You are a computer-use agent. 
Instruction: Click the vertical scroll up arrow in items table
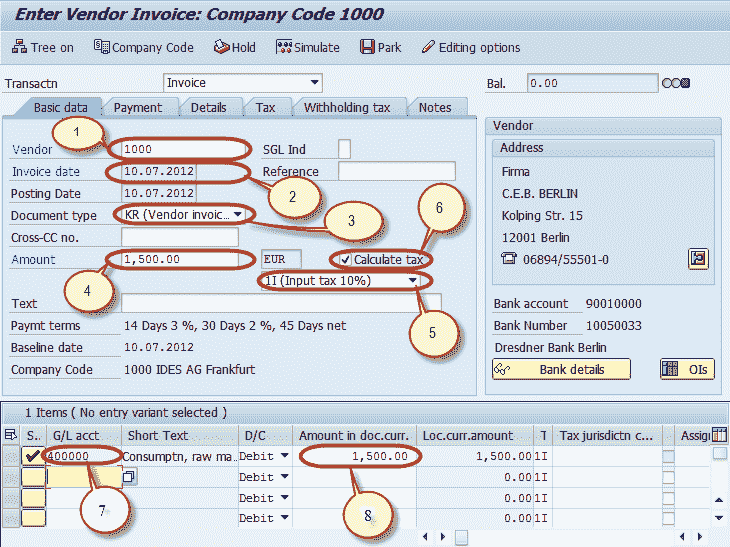[719, 500]
